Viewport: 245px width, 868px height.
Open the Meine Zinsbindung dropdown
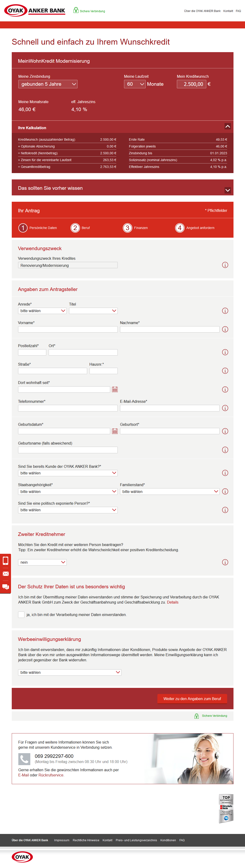[48, 84]
